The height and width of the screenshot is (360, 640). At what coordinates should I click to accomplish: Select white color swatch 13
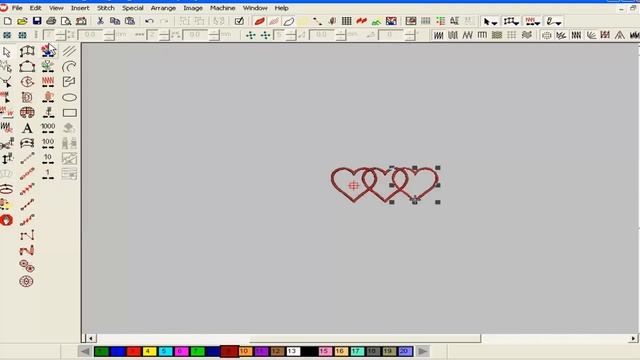(293, 351)
